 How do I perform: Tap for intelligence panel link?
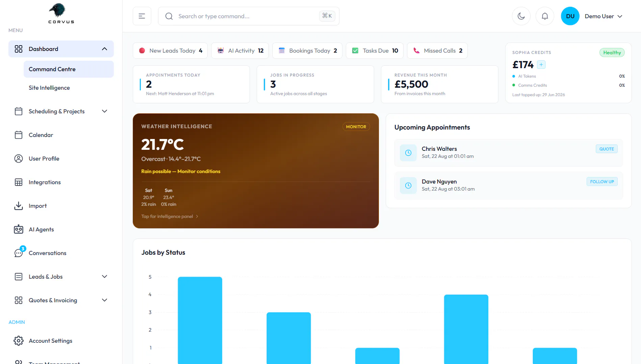[x=170, y=216]
